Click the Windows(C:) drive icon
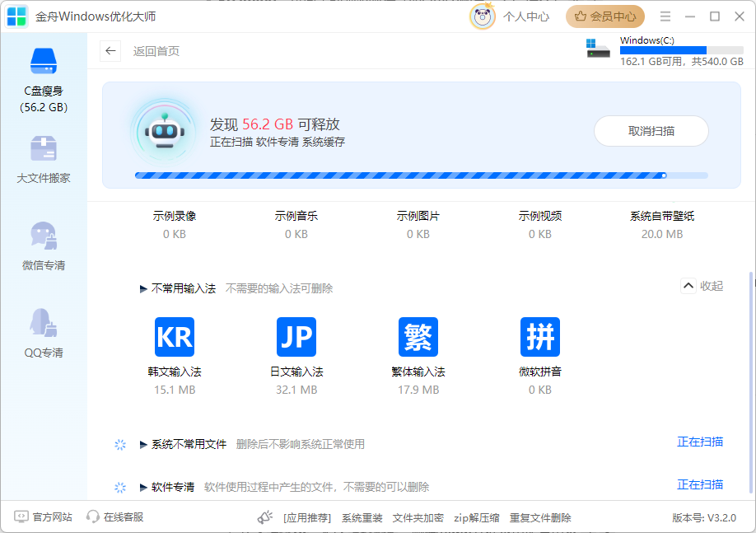The height and width of the screenshot is (533, 756). tap(598, 49)
